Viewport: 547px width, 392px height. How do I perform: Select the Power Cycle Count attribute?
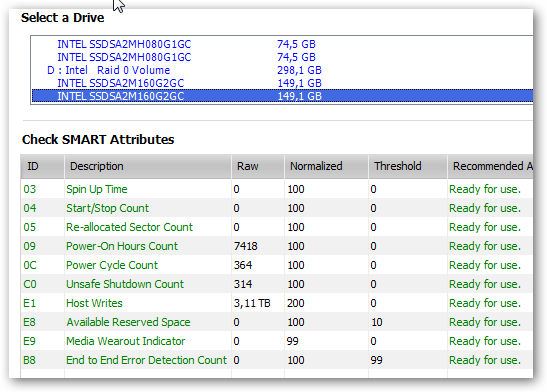112,265
